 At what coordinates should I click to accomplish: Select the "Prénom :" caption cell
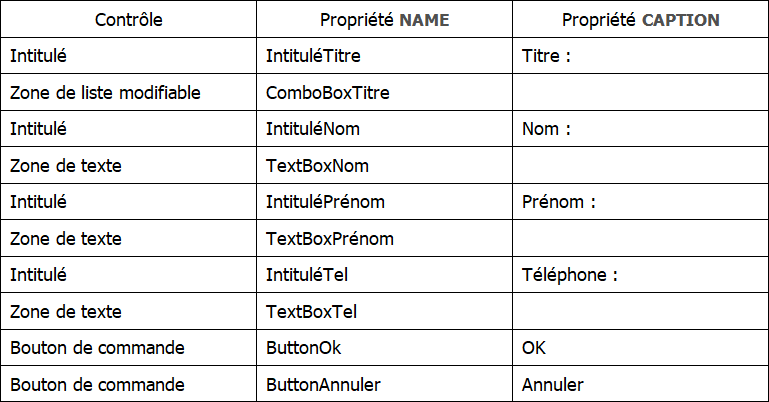point(559,202)
